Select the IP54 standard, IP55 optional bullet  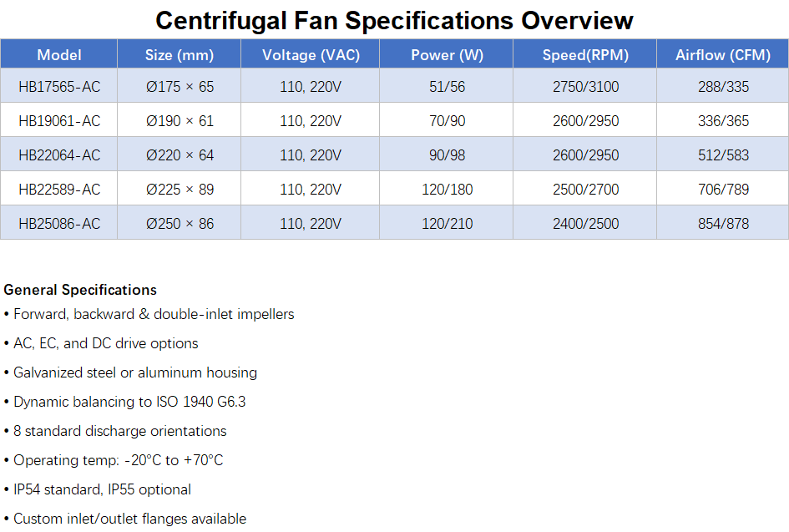[98, 489]
